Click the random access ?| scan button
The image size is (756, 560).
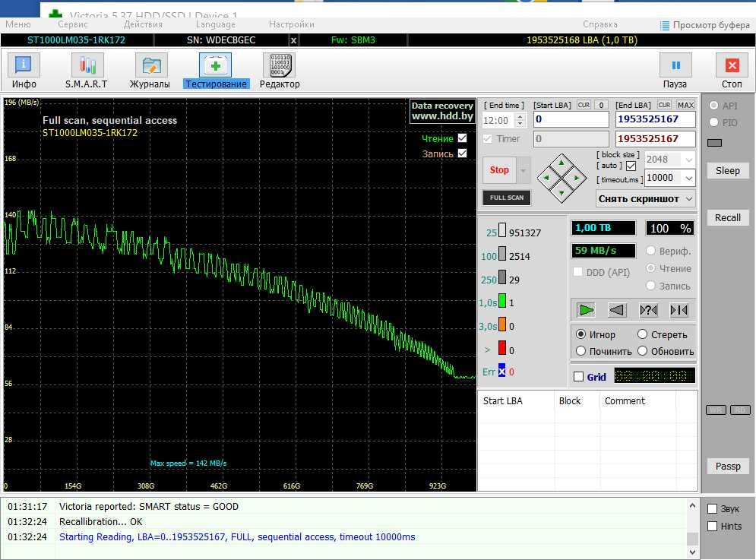(x=648, y=310)
